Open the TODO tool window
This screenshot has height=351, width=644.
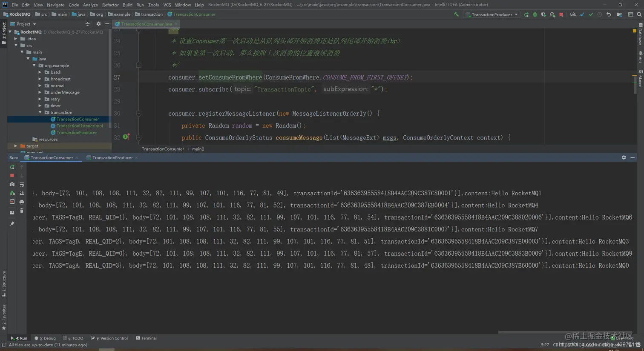click(73, 338)
